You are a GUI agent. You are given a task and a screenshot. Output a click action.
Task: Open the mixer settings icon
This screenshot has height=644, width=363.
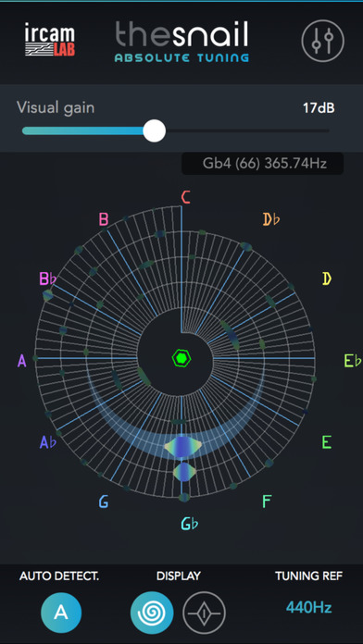(x=322, y=41)
